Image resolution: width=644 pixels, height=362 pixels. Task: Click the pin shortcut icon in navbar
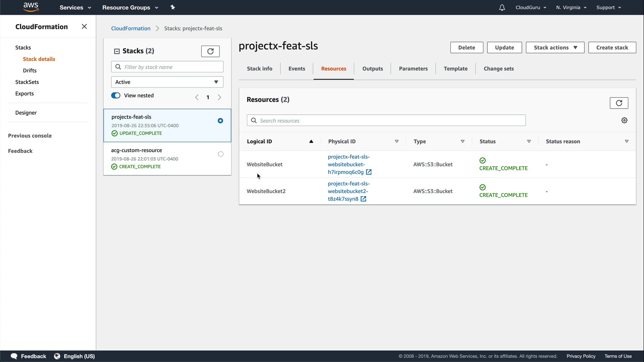(x=173, y=7)
